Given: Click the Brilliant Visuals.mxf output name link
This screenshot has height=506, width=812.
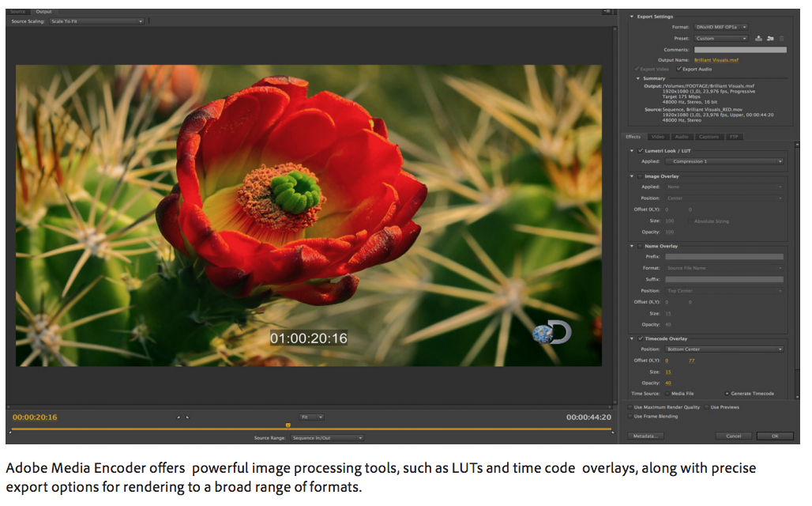Looking at the screenshot, I should (x=716, y=60).
